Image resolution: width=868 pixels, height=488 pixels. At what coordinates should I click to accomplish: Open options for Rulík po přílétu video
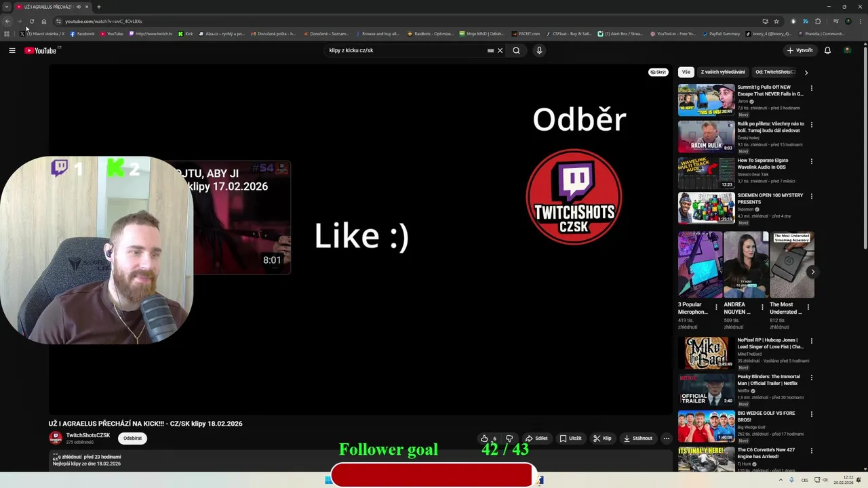[811, 125]
